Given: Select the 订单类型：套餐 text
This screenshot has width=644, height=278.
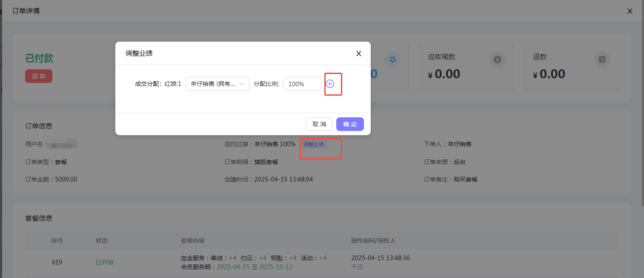Looking at the screenshot, I should (x=46, y=162).
